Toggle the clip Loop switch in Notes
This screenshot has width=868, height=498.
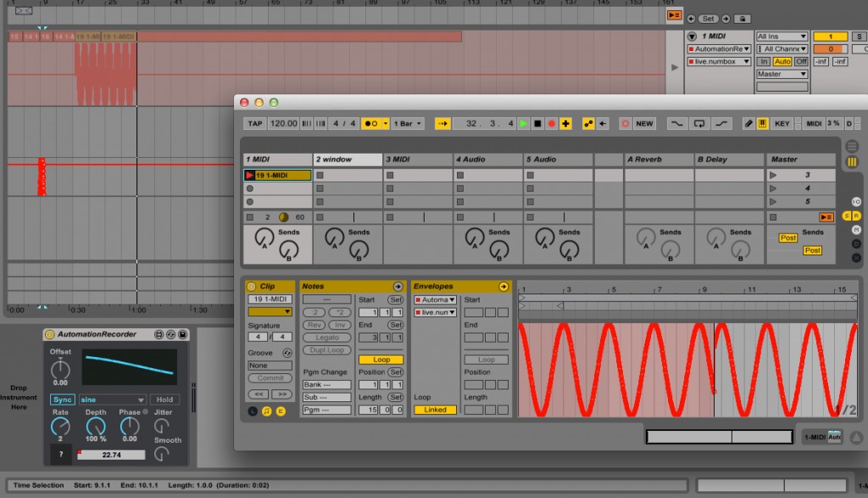pyautogui.click(x=381, y=360)
